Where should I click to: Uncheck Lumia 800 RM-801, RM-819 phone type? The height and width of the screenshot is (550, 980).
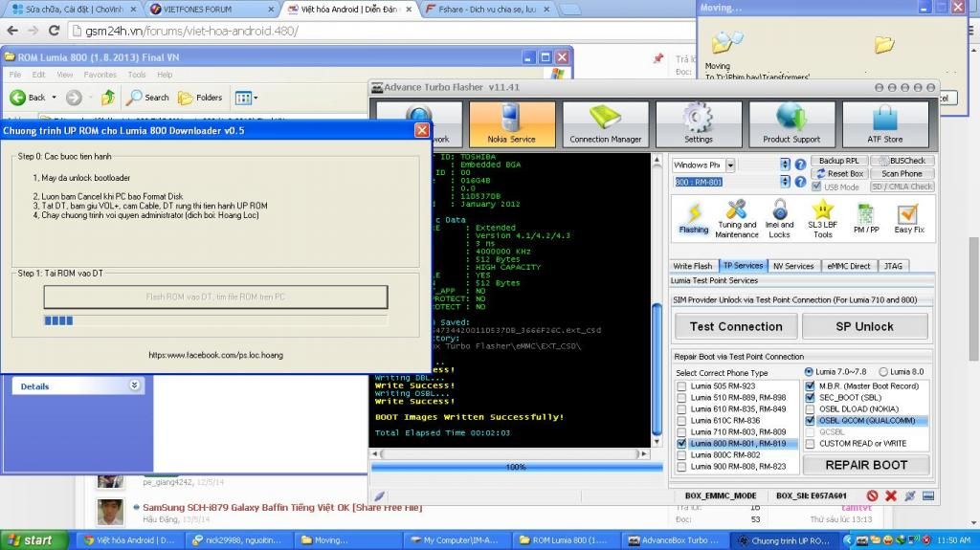click(681, 443)
